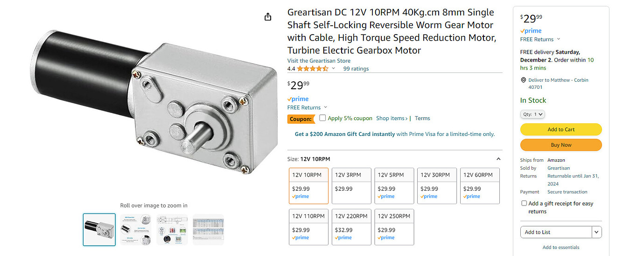Select the second feature infographic thumbnail
Image resolution: width=644 pixels, height=256 pixels.
pos(136,229)
